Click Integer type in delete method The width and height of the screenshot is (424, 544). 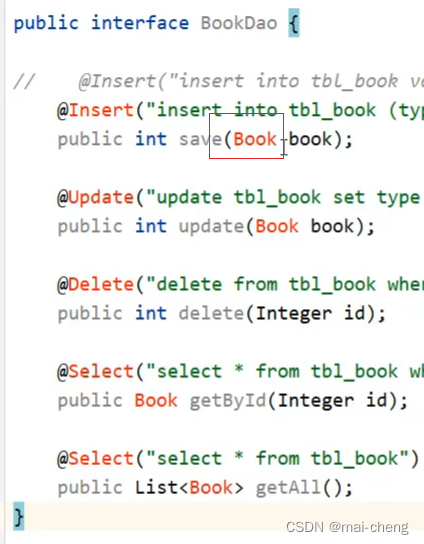point(294,314)
